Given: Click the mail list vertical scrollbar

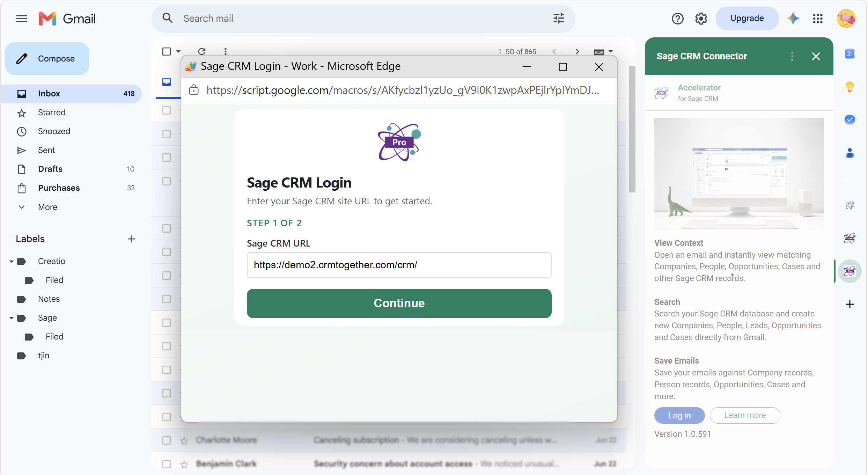Looking at the screenshot, I should tap(632, 129).
